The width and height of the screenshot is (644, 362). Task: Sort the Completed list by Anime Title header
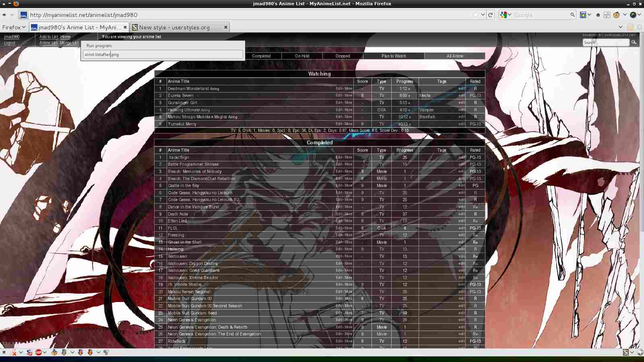pyautogui.click(x=179, y=150)
